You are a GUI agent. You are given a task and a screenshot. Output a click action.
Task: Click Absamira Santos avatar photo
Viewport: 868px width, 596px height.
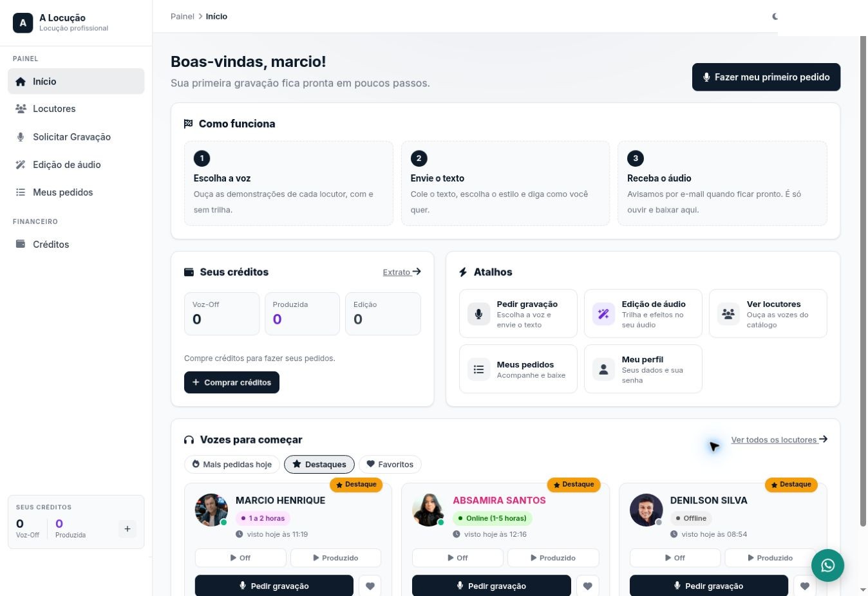tap(428, 510)
